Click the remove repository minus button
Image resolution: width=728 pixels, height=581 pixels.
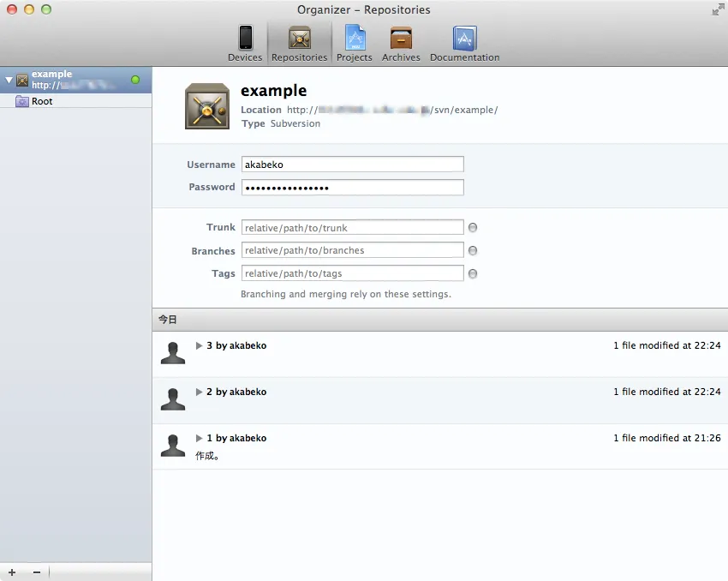click(36, 572)
